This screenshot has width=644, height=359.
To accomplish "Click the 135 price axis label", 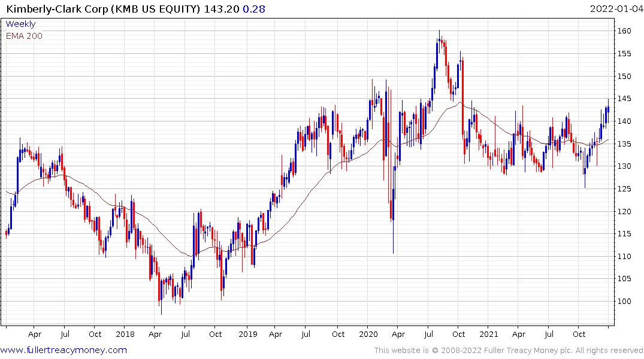I will tap(624, 144).
